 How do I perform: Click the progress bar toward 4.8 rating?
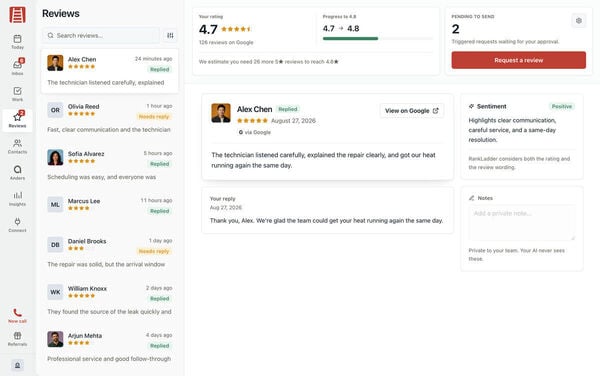click(378, 38)
